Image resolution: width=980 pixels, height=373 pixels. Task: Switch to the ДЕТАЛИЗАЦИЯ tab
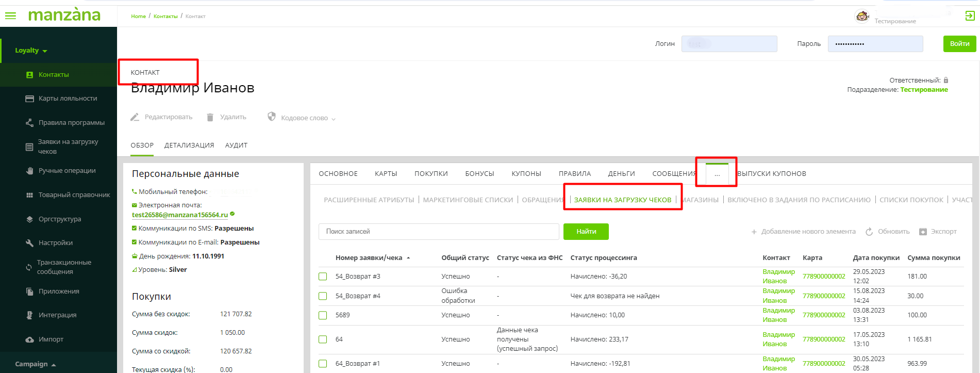click(189, 145)
